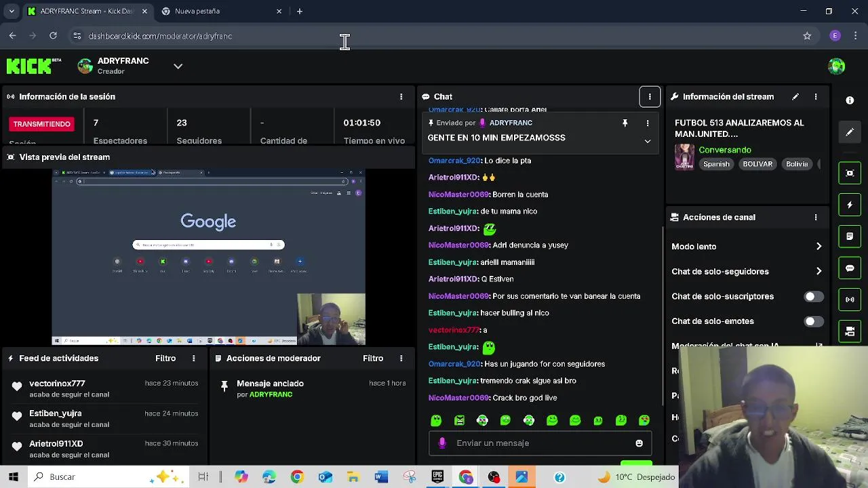868x488 pixels.
Task: Open the Información de la sesión three-dot menu
Action: [x=401, y=97]
